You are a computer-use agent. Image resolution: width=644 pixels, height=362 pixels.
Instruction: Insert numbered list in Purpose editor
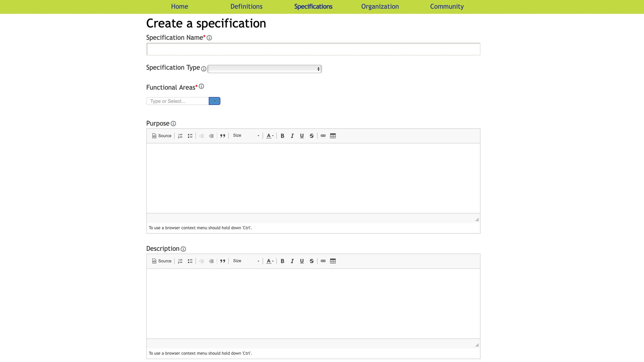click(180, 136)
